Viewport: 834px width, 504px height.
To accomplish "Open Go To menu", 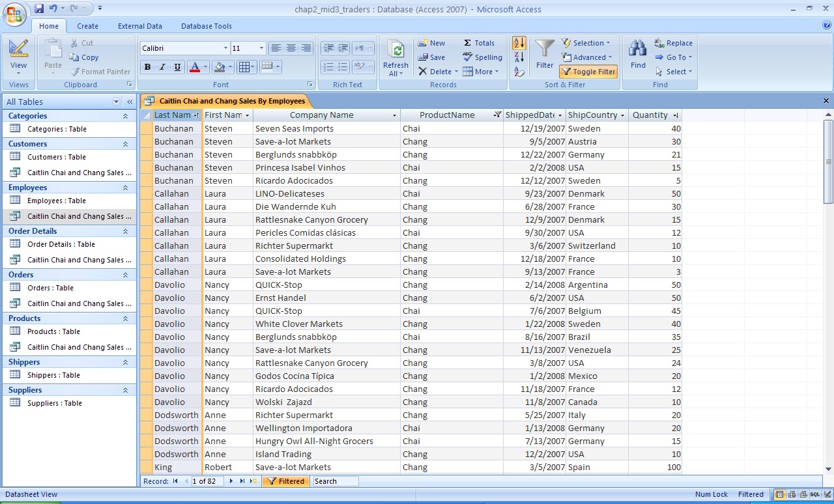I will coord(673,57).
